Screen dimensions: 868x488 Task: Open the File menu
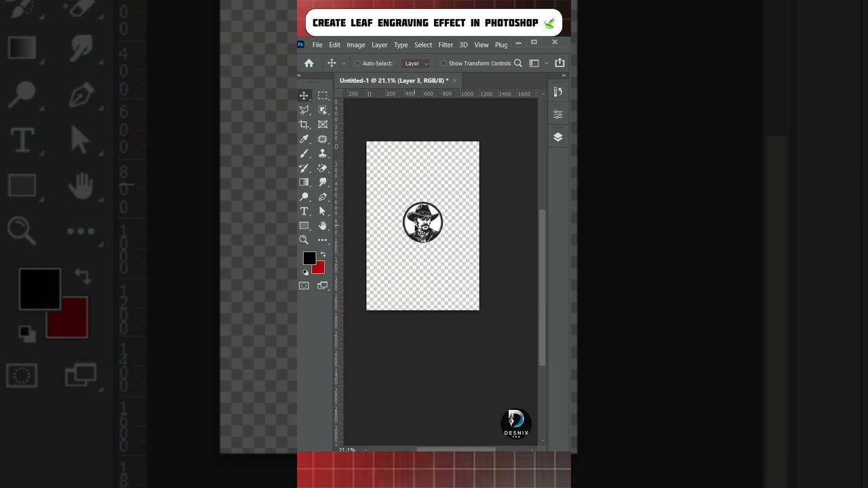(x=317, y=45)
